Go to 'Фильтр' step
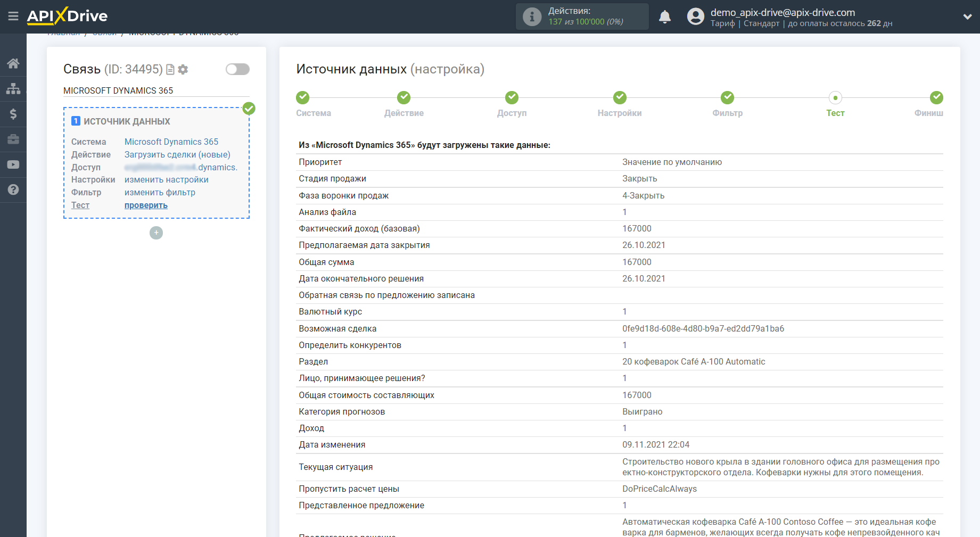The height and width of the screenshot is (537, 980). [x=728, y=97]
